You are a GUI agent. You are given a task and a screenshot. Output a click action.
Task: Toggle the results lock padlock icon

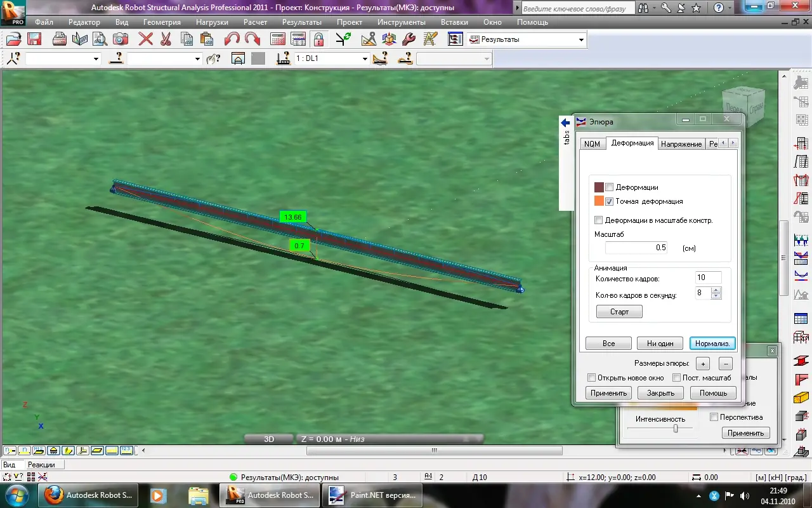click(318, 39)
